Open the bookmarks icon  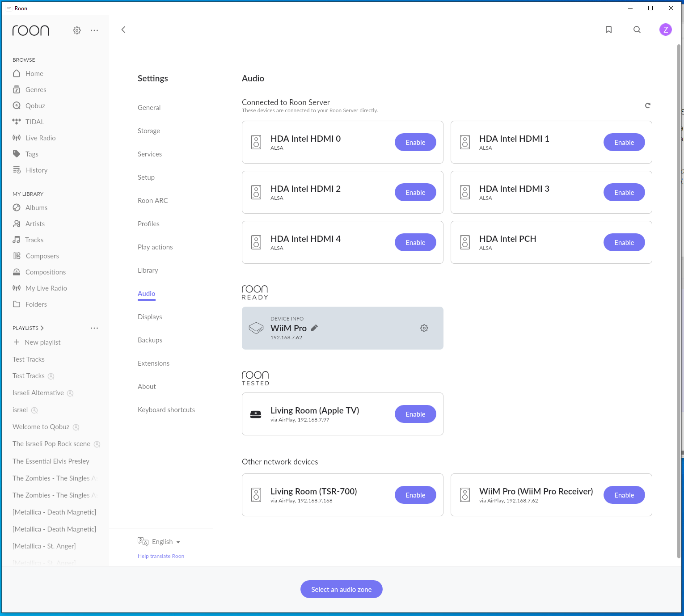pyautogui.click(x=608, y=30)
